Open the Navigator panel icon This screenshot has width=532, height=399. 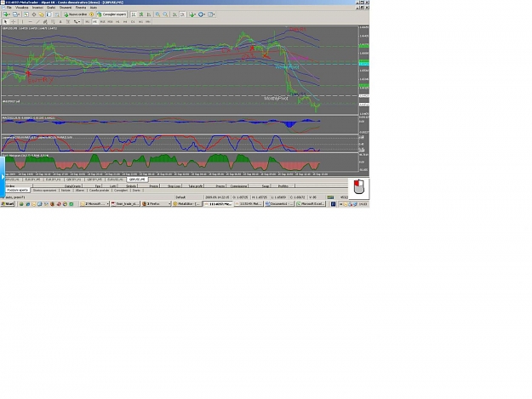(x=41, y=14)
